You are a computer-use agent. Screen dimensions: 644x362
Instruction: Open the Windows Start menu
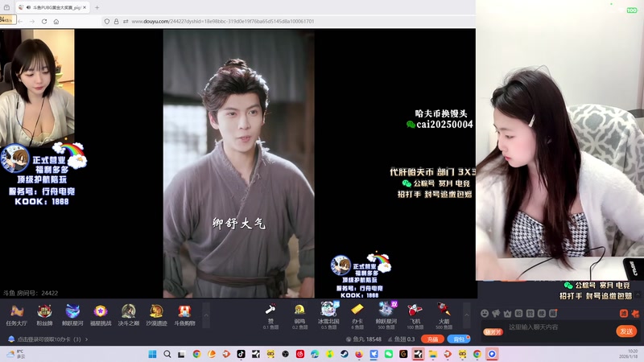coord(152,354)
